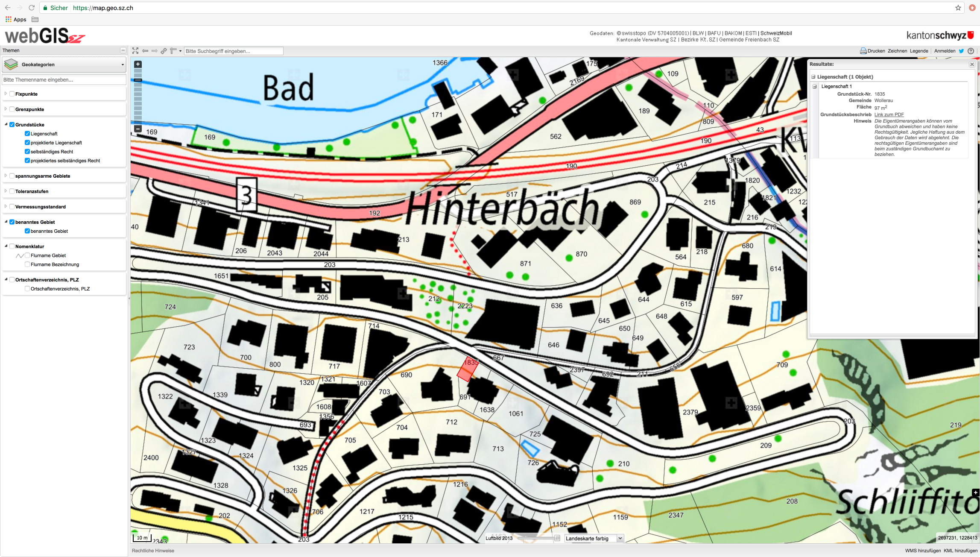
Task: Uncheck the Liegenschaft layer checkbox
Action: pos(27,134)
